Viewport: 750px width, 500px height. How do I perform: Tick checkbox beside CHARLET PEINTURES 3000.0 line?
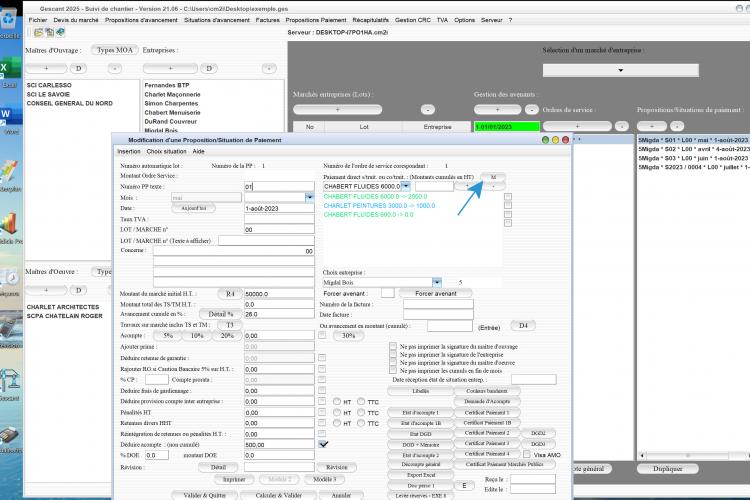(508, 206)
